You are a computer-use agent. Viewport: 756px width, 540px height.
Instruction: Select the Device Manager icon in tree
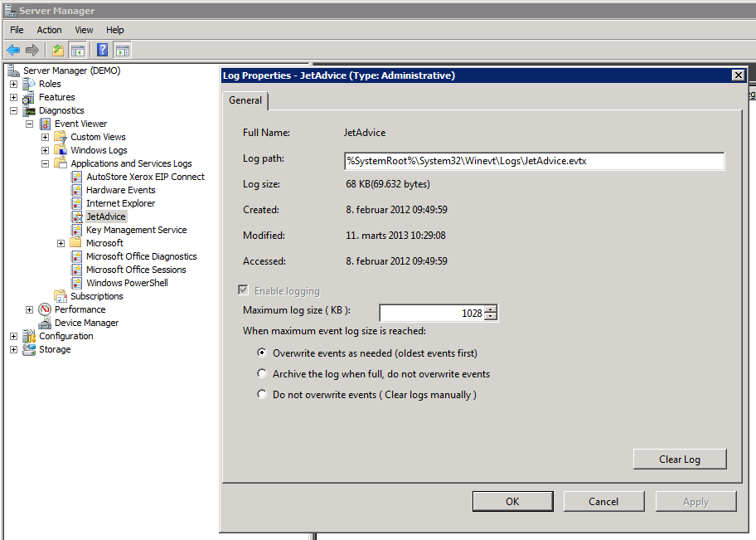45,323
